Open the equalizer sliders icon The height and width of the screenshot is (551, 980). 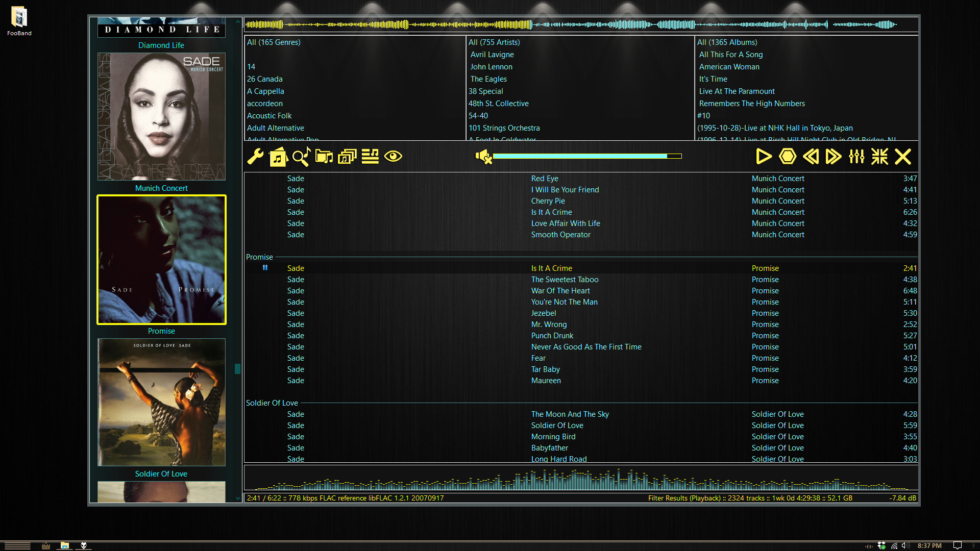(856, 157)
